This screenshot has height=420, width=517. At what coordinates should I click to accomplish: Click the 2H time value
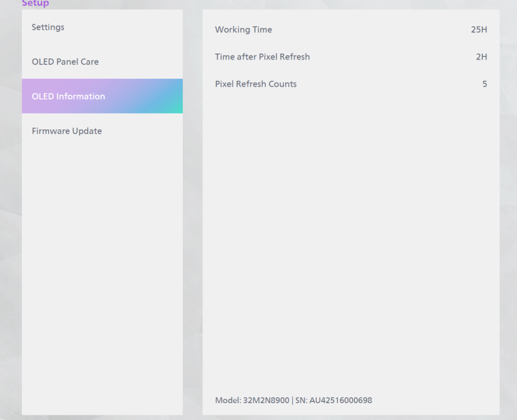(481, 57)
